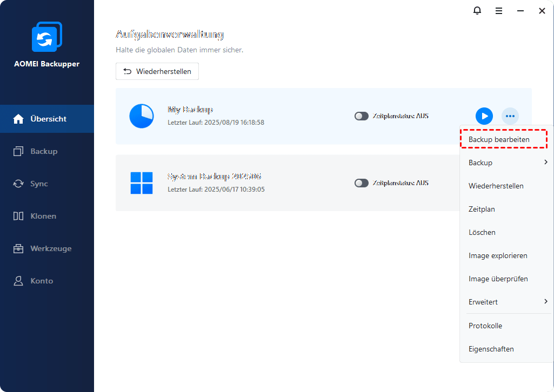Open Werkzeuge toolbox in sidebar
This screenshot has width=554, height=392.
coord(50,248)
